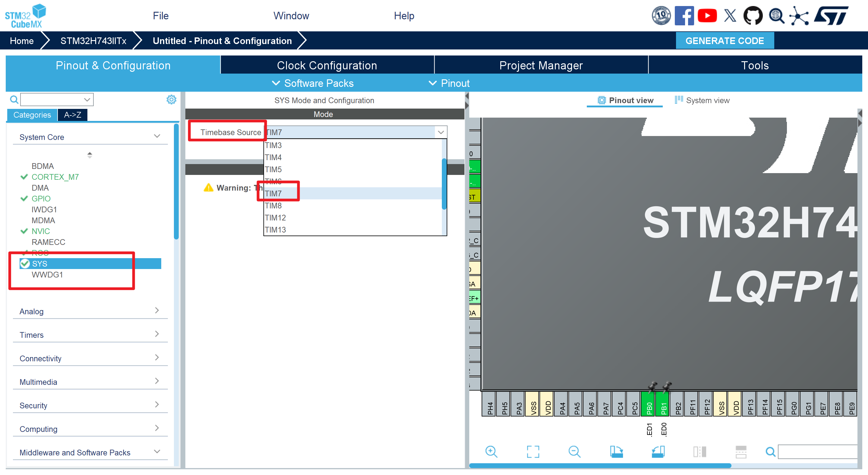The width and height of the screenshot is (868, 475).
Task: Click the network star icon in header
Action: pos(799,15)
